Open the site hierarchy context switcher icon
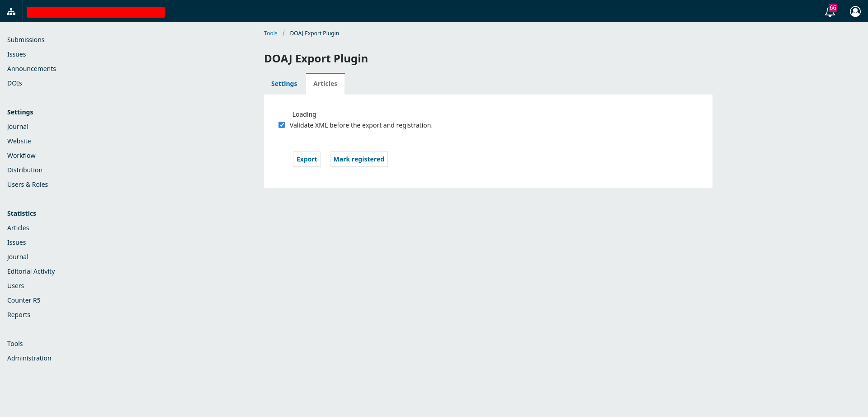Screen dimensions: 868x417 [x=11, y=11]
